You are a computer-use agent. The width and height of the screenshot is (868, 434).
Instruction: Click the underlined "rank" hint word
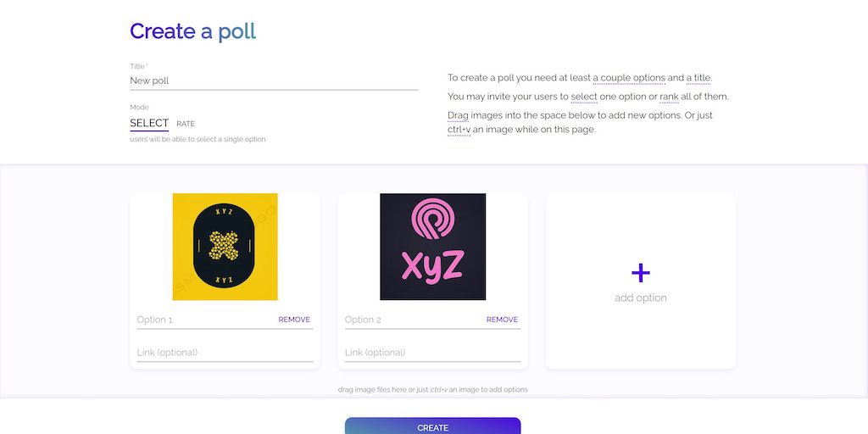click(x=669, y=97)
